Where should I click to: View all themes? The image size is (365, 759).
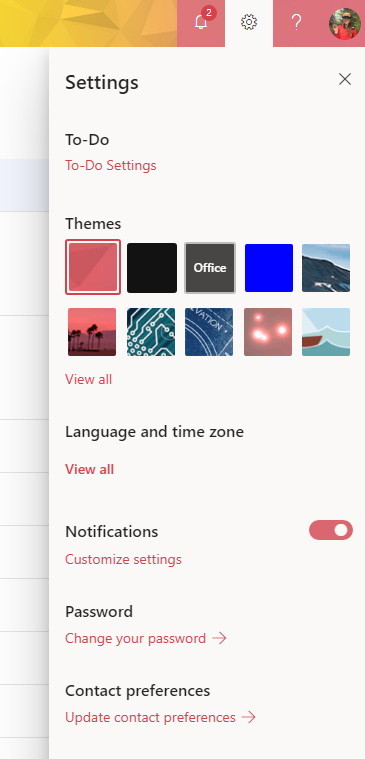89,380
